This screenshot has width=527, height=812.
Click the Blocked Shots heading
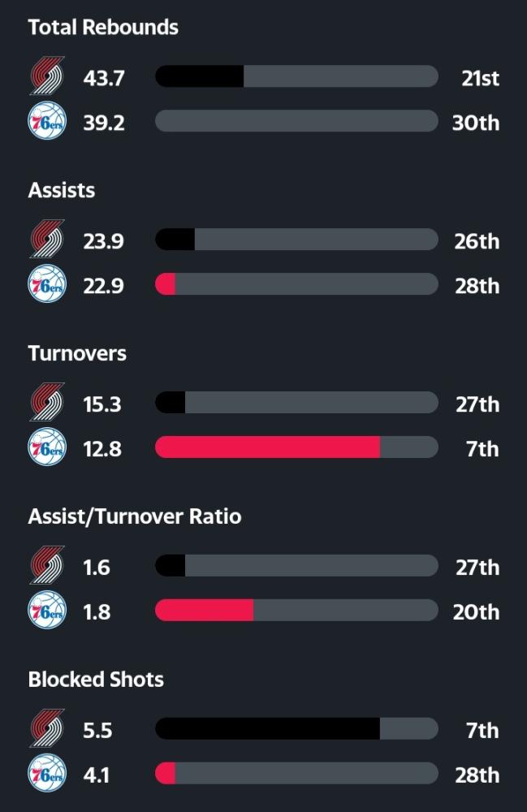(x=96, y=680)
